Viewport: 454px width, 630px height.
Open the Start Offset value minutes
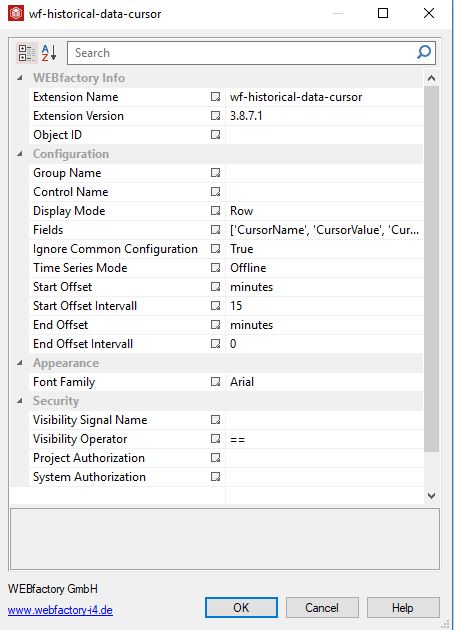tap(324, 286)
